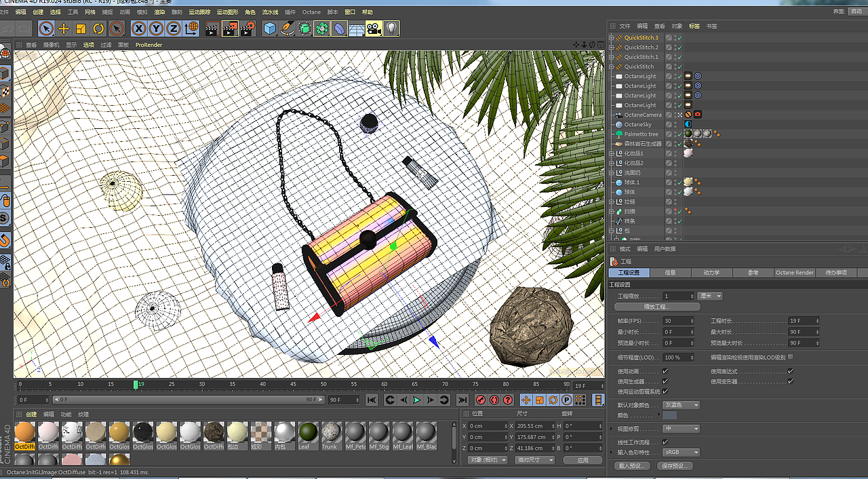Toggle render LOD in editor checkbox

pos(791,357)
